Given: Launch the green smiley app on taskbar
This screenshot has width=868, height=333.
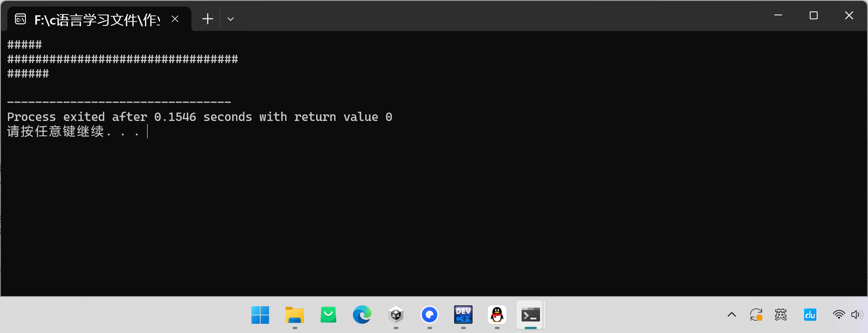Looking at the screenshot, I should 328,315.
